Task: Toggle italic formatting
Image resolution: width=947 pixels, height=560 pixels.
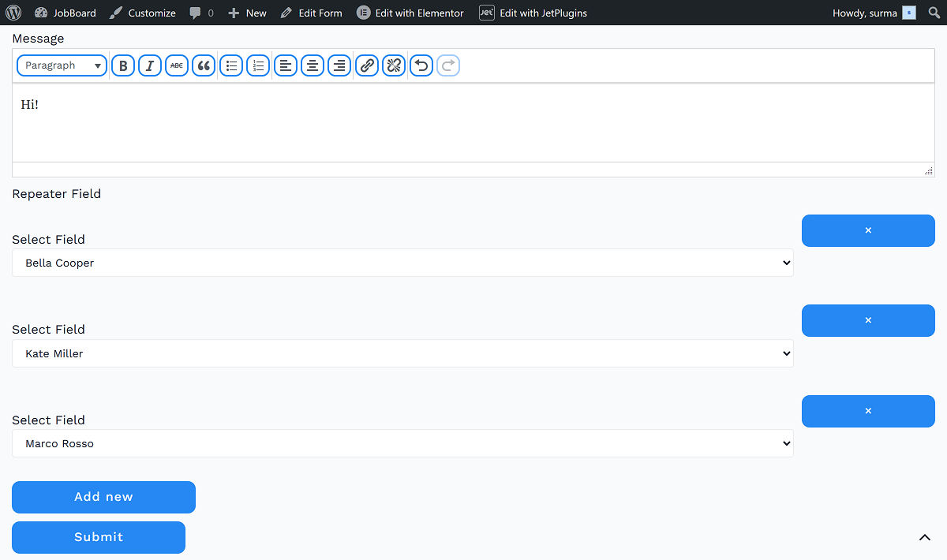Action: (x=150, y=65)
